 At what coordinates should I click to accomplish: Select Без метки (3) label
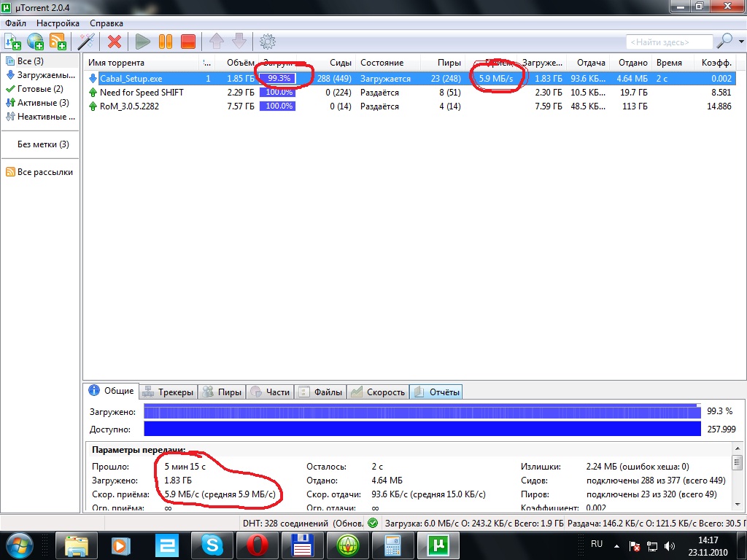pyautogui.click(x=43, y=144)
